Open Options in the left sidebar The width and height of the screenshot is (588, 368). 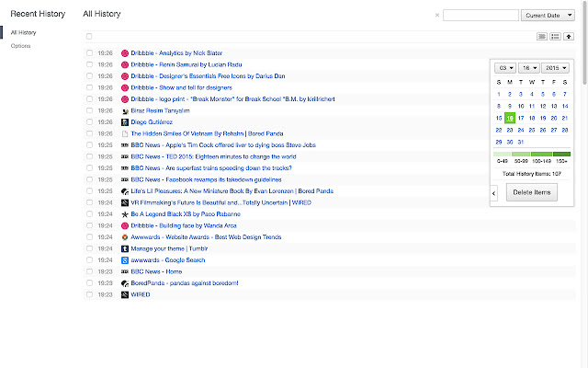(x=20, y=45)
